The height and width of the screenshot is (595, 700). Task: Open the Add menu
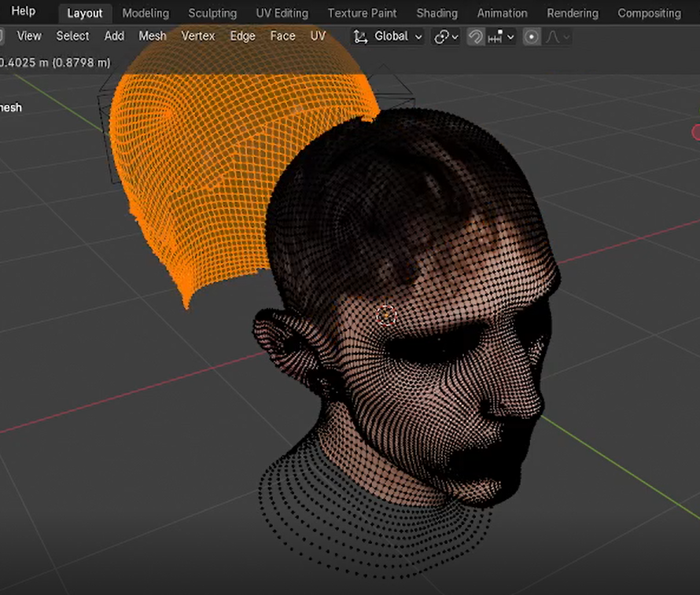[x=114, y=36]
